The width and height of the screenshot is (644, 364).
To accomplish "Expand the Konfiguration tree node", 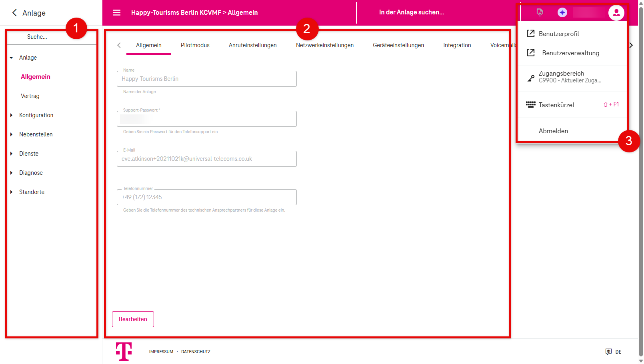I will pyautogui.click(x=12, y=115).
